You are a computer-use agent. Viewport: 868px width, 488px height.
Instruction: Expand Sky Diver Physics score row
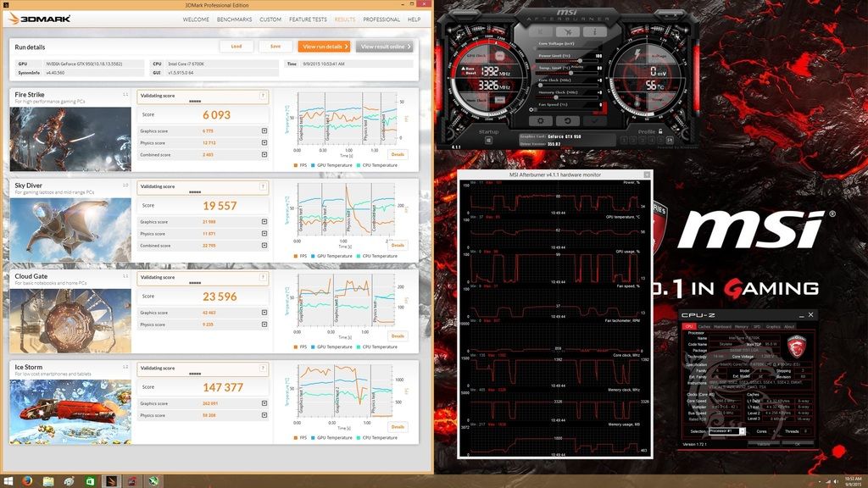tap(264, 234)
